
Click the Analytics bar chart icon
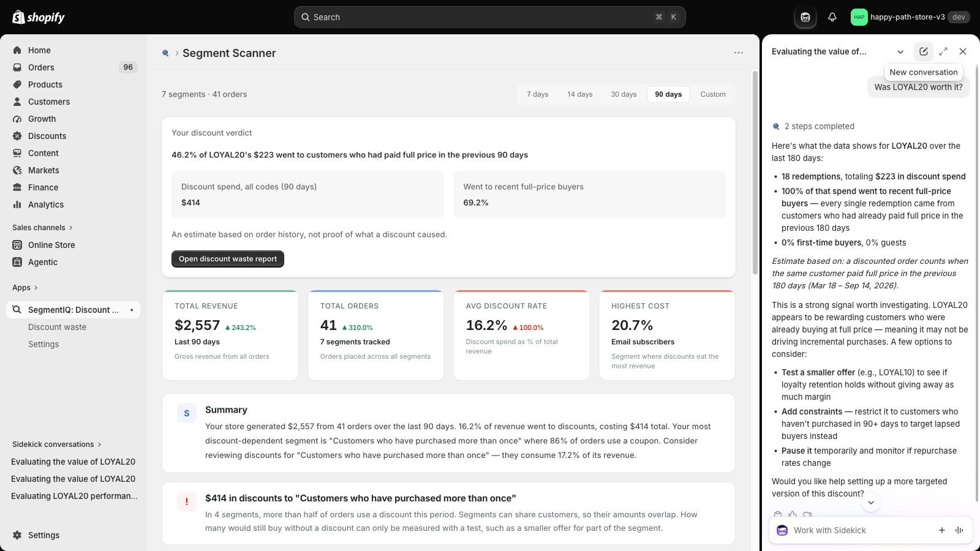pyautogui.click(x=17, y=204)
